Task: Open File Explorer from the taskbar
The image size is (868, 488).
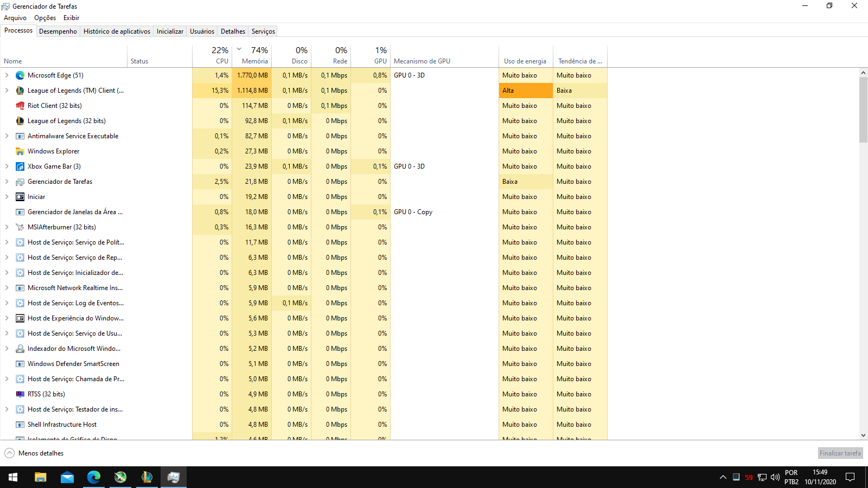Action: click(x=40, y=477)
